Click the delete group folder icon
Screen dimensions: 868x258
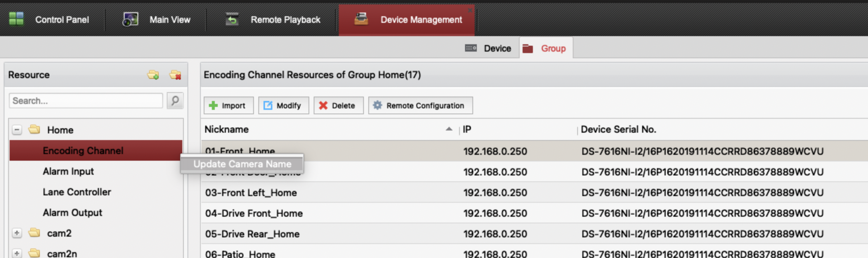[x=175, y=75]
